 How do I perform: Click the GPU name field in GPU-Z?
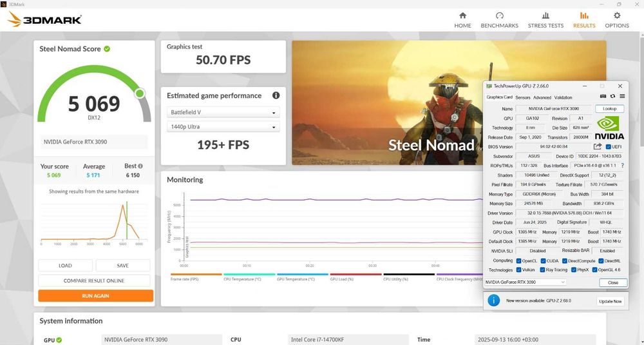[553, 108]
